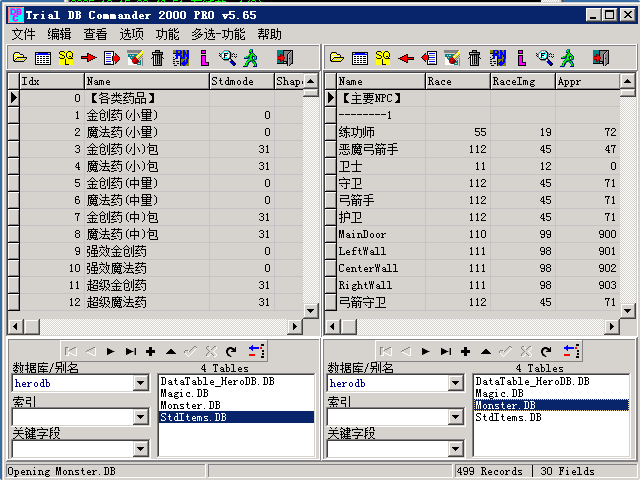Jump to last record in left navigator
Screen dimensions: 640x480
tap(131, 351)
